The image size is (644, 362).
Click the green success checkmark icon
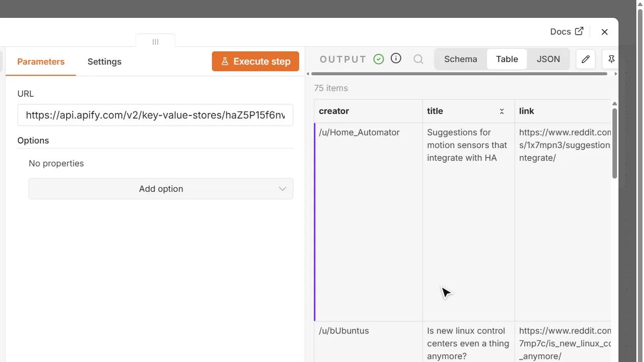coord(379,59)
